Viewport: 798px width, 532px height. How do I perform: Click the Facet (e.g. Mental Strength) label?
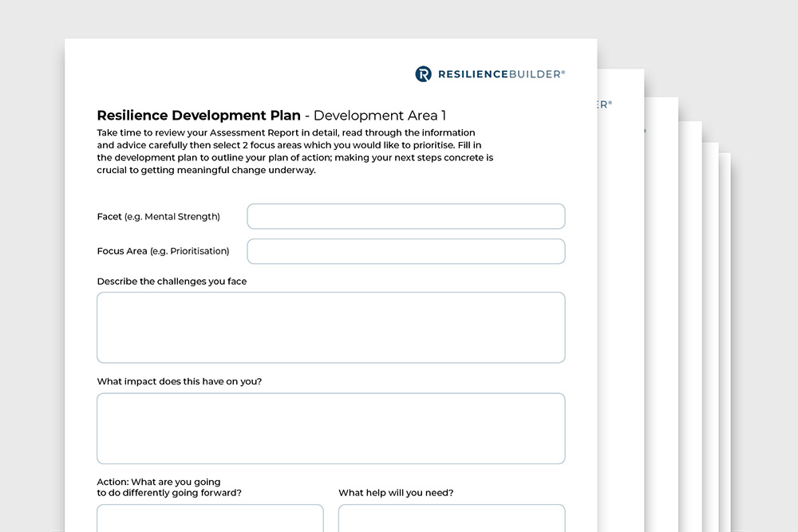[x=158, y=216]
